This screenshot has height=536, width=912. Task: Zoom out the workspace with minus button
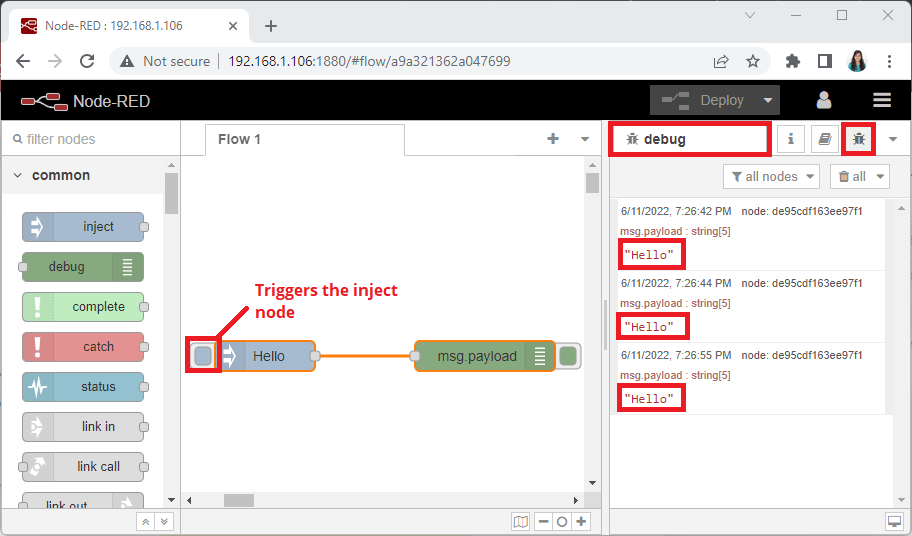click(x=543, y=521)
